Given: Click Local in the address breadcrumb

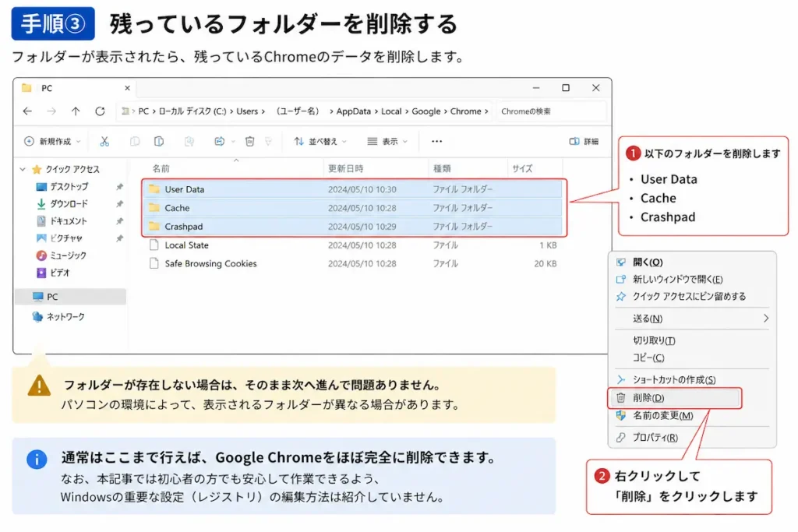Looking at the screenshot, I should 391,111.
